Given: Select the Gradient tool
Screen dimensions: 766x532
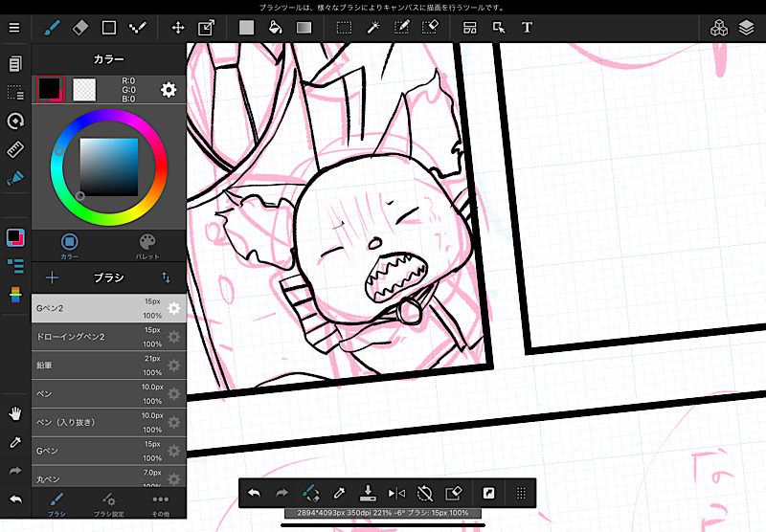Looking at the screenshot, I should tap(304, 28).
